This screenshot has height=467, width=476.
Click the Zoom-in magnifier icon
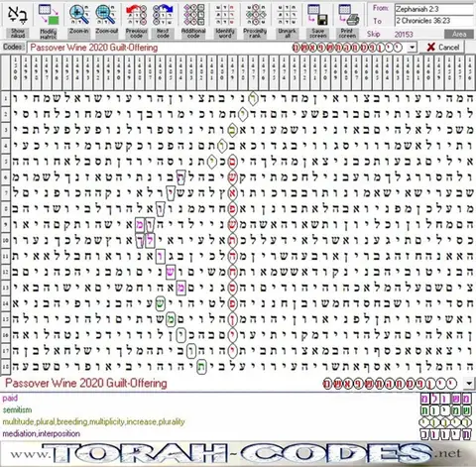tap(78, 15)
